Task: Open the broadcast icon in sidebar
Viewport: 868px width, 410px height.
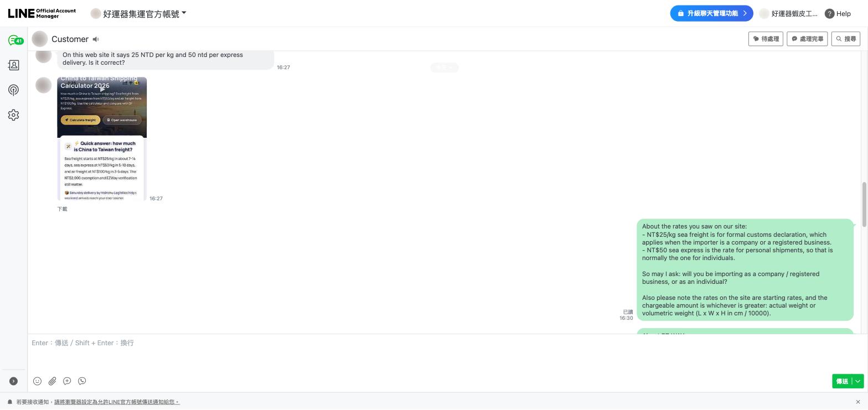Action: tap(14, 90)
